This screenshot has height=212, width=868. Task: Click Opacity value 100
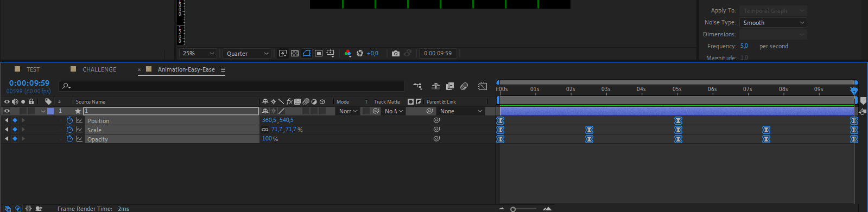coord(267,139)
